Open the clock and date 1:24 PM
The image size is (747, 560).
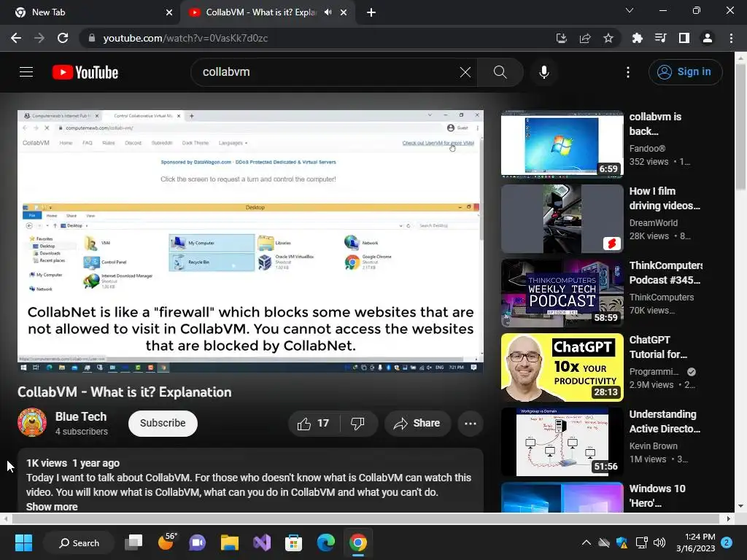click(695, 542)
